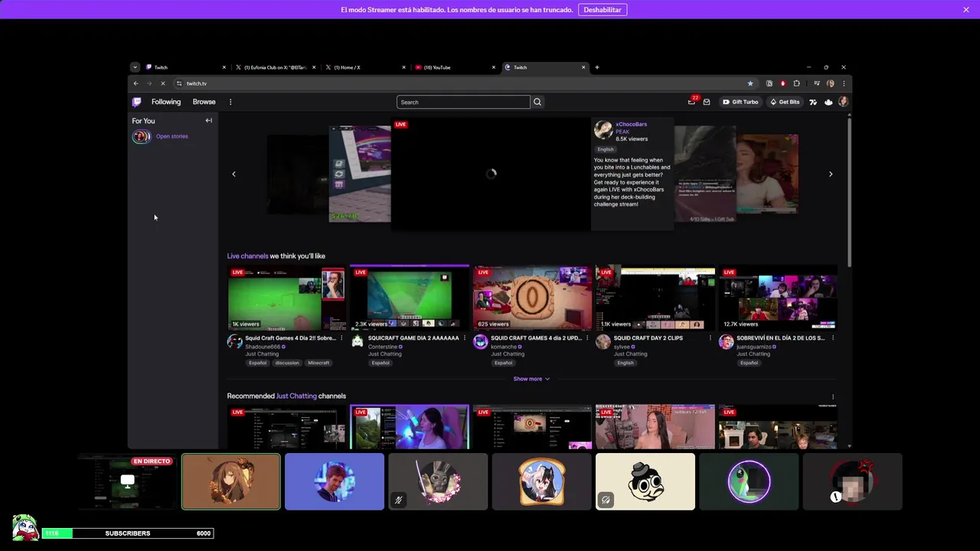980x551 pixels.
Task: Select the bread-frame anime avatar call tile
Action: (x=541, y=481)
